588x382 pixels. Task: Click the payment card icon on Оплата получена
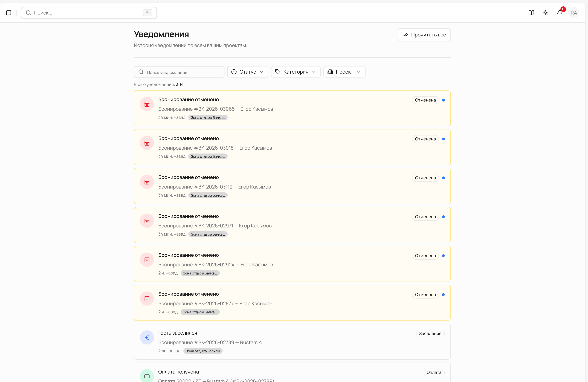click(147, 376)
